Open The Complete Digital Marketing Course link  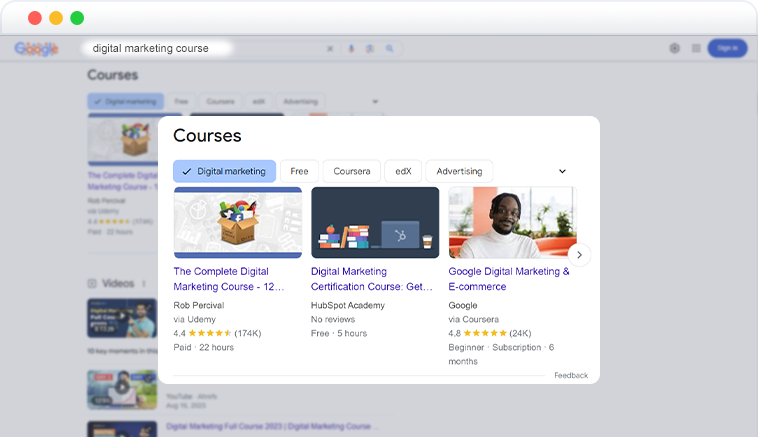[x=229, y=279]
